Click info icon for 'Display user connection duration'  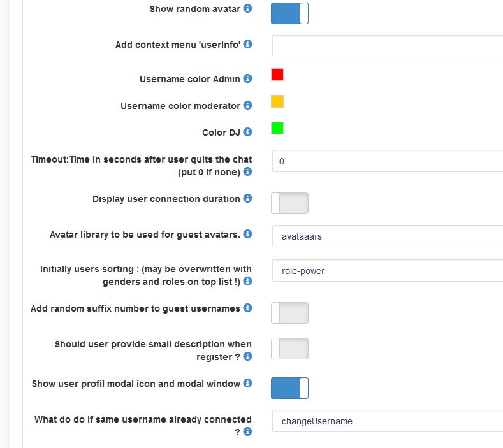[x=248, y=198]
